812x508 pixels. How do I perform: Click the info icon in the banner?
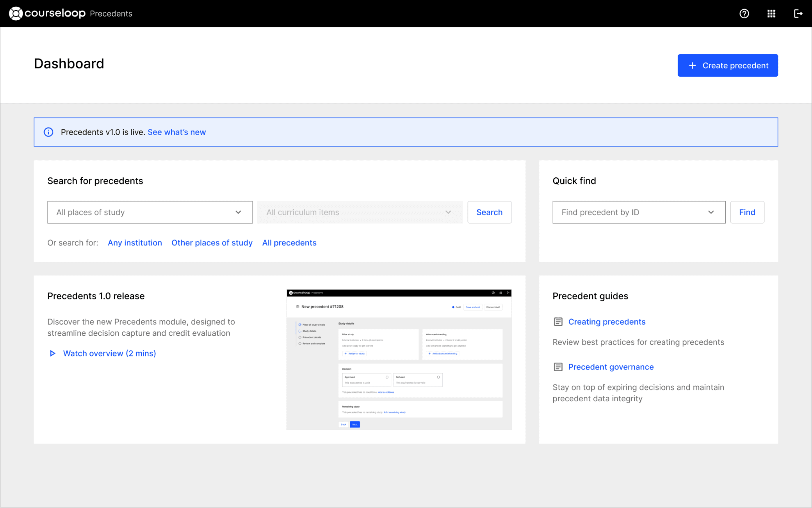point(48,132)
